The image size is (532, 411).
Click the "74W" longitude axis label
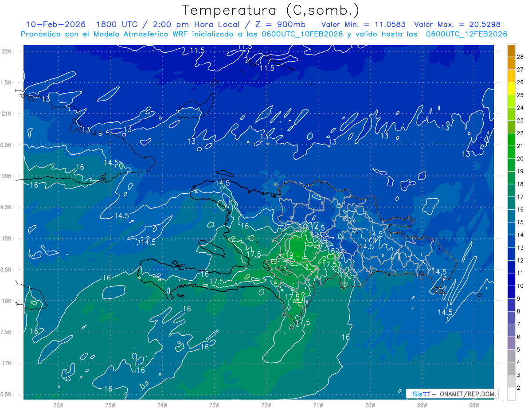pos(162,405)
